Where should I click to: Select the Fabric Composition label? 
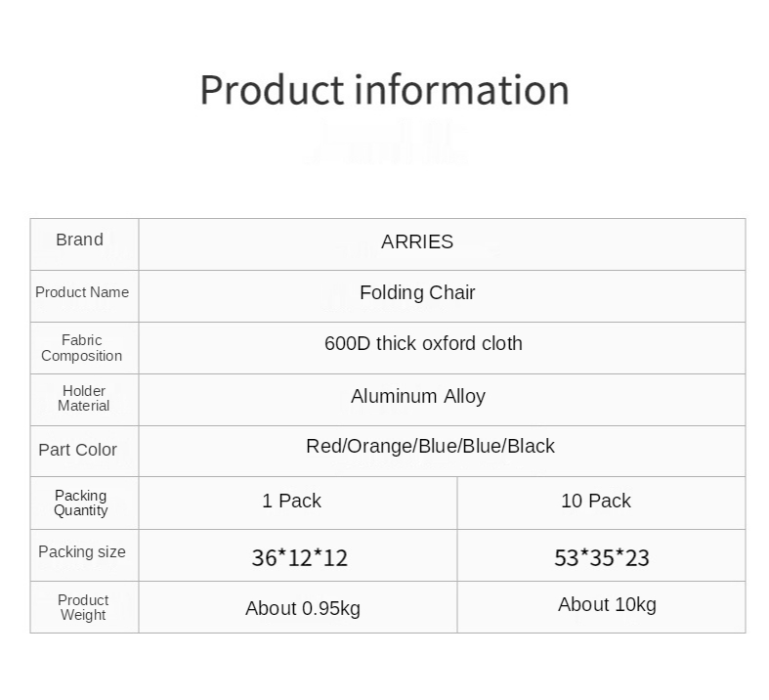(82, 348)
